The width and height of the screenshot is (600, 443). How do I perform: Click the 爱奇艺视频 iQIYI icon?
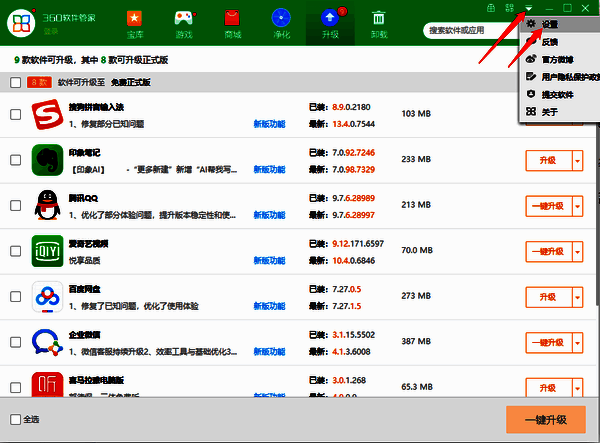[x=47, y=251]
